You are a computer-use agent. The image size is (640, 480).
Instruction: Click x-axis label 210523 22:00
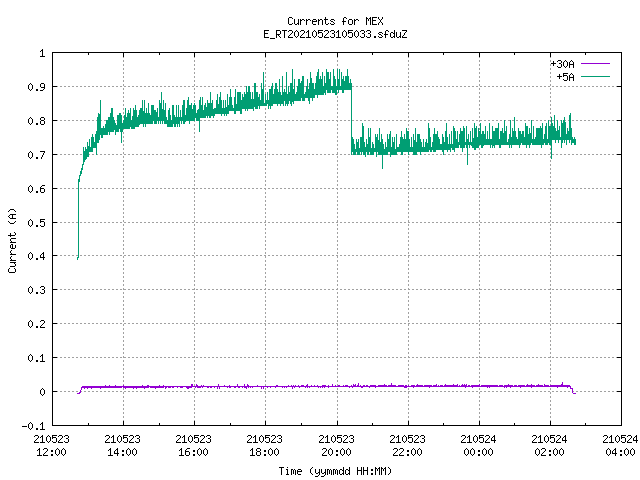[407, 446]
